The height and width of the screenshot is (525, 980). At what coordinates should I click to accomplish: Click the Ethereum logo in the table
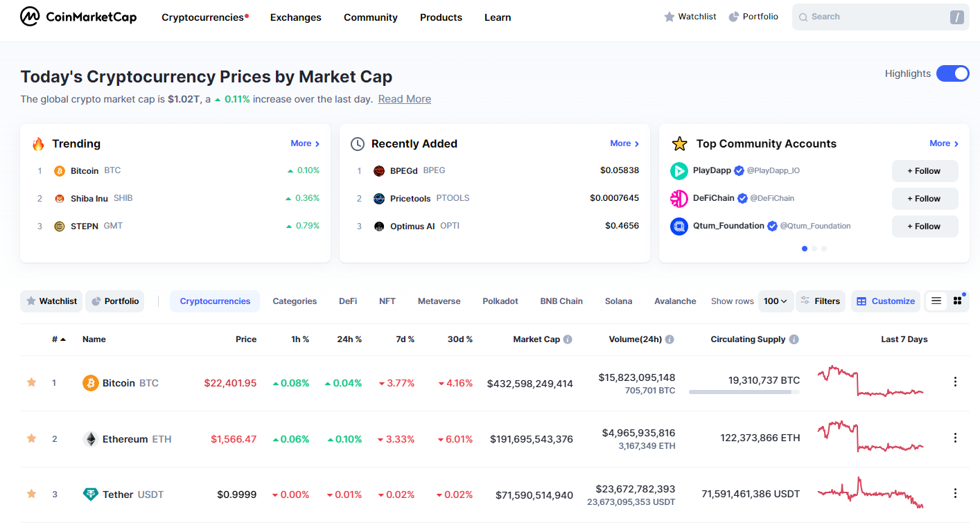click(x=91, y=439)
